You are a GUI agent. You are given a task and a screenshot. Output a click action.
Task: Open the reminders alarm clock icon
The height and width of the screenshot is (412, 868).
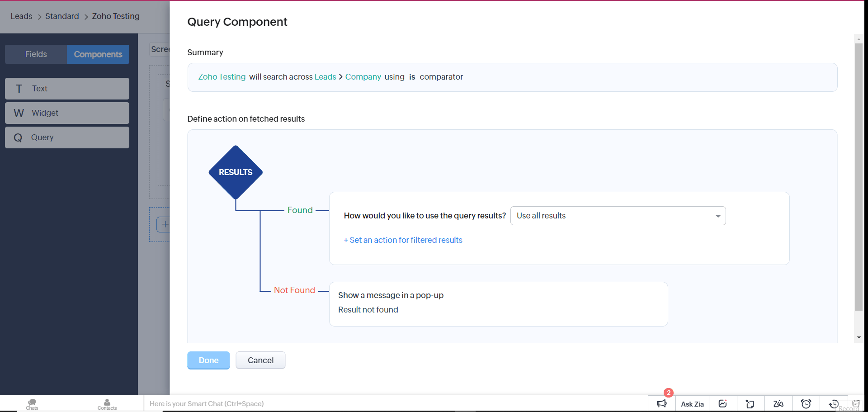[806, 404]
